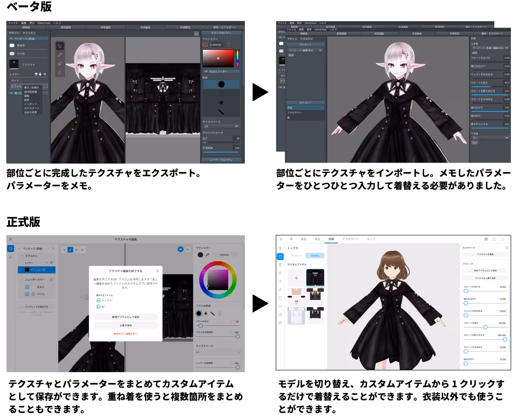
Task: Click the 上書き保存 button in dialog
Action: click(x=126, y=325)
